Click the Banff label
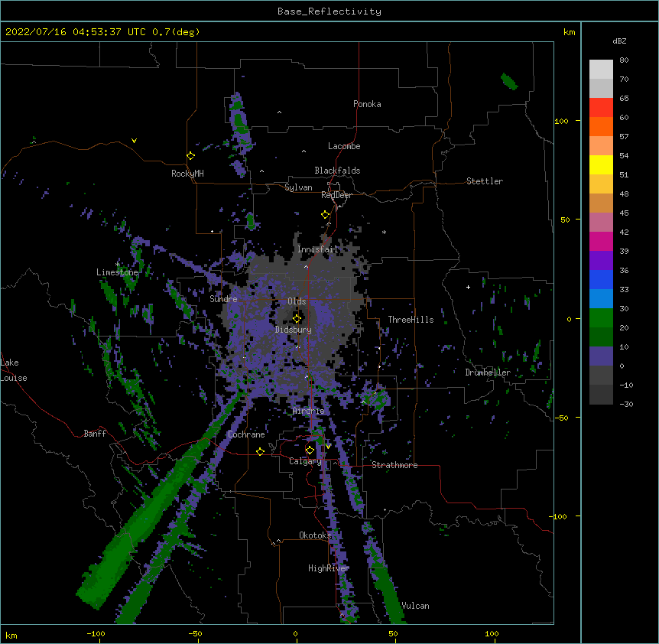Screen dimensions: 659x644 click(x=95, y=434)
